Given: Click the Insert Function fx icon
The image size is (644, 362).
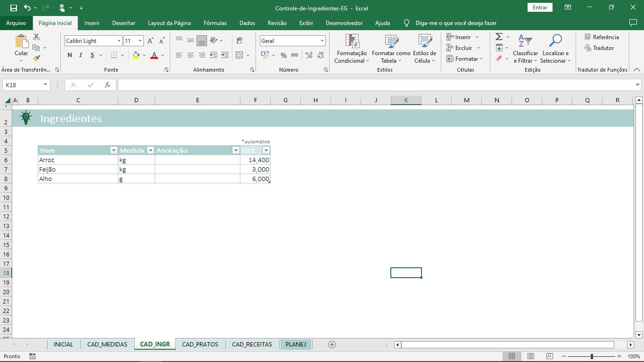Looking at the screenshot, I should point(107,85).
